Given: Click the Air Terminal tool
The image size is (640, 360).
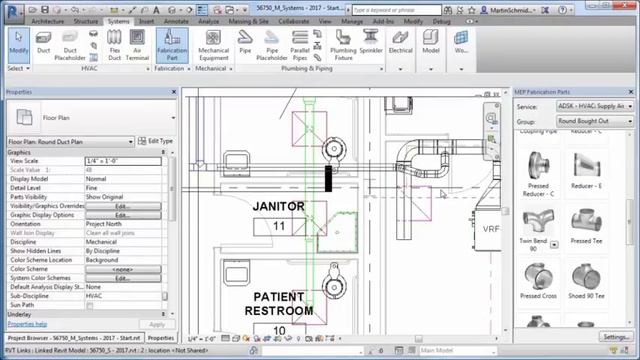Looking at the screenshot, I should tap(137, 45).
